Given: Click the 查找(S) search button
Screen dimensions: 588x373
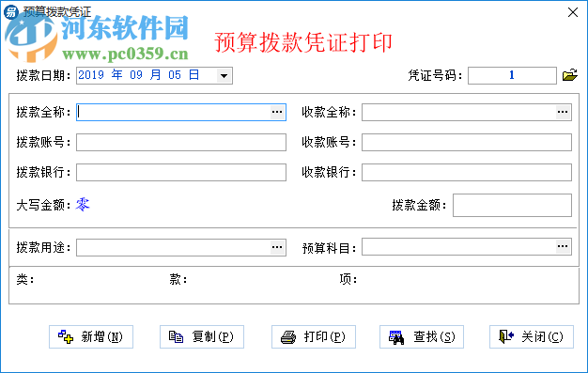Looking at the screenshot, I should (422, 336).
